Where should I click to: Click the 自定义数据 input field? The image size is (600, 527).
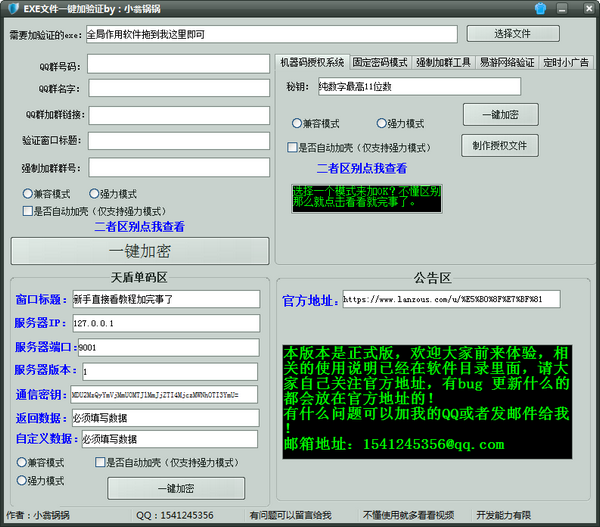tap(170, 439)
